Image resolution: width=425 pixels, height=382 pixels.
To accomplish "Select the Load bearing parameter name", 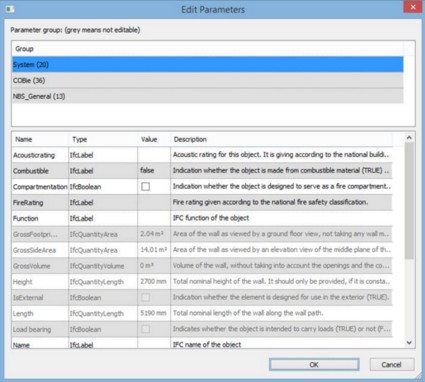I will click(32, 329).
